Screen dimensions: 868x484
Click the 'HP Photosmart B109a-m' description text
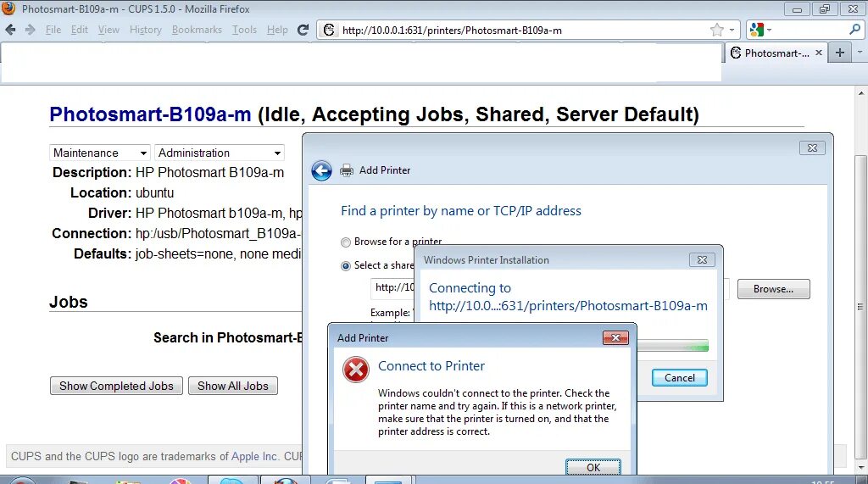(x=210, y=172)
